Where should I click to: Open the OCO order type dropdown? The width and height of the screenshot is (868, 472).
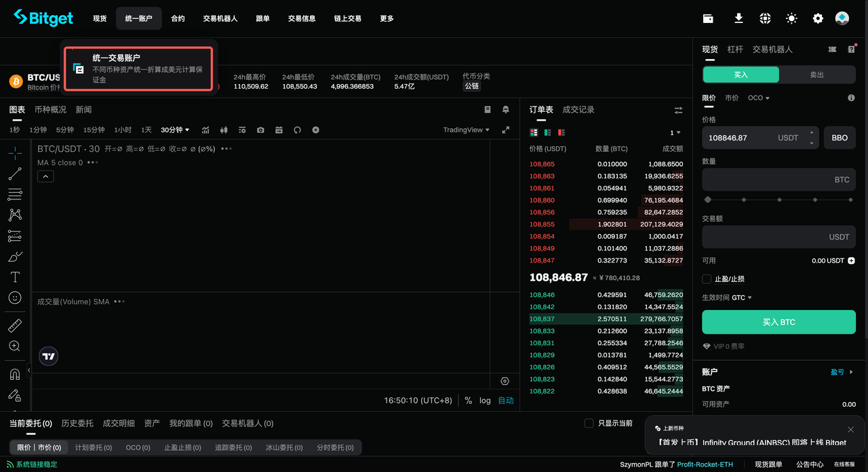coord(759,98)
